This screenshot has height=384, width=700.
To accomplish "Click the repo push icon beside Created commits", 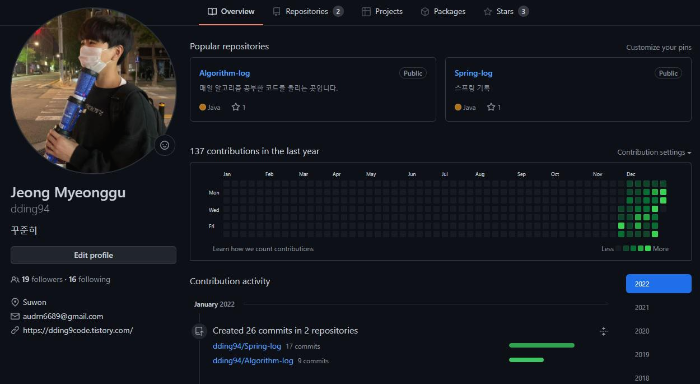I will [x=199, y=331].
